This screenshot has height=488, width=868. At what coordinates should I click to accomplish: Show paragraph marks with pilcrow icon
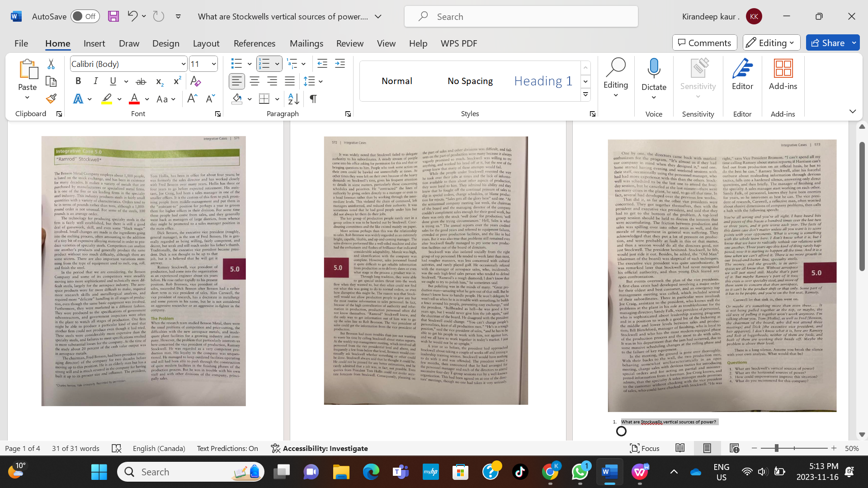click(313, 99)
